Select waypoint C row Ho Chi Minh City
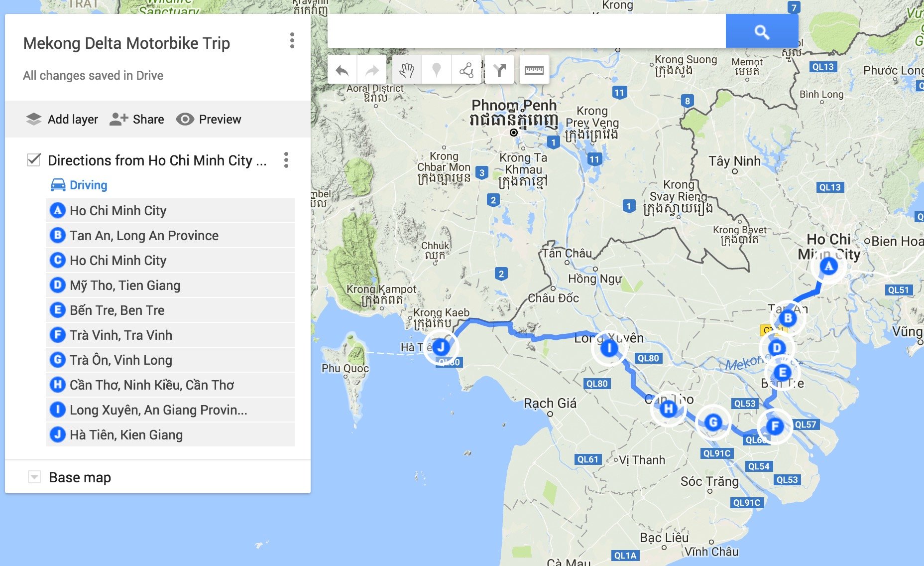The image size is (924, 566). pos(170,260)
